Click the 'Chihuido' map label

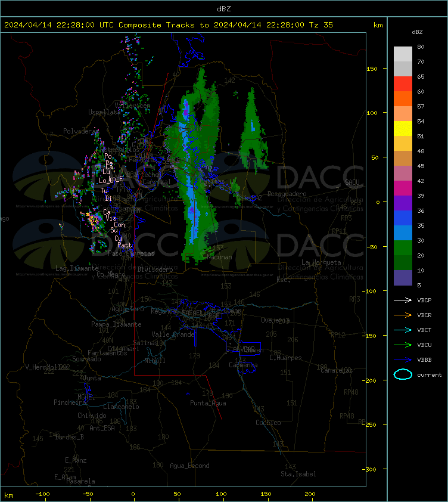[92, 416]
